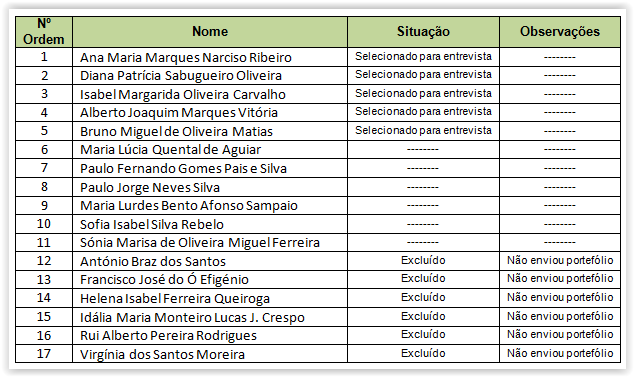634x377 pixels.
Task: Select 'Não enviou portefólio' for Helena Queiroga
Action: (560, 297)
